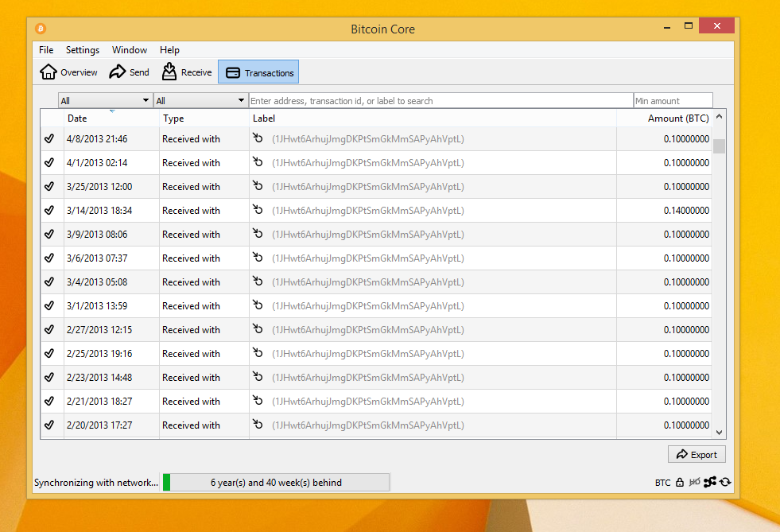Screen dimensions: 780x532
Task: Click scrollbar down arrow in transaction list
Action: [719, 433]
